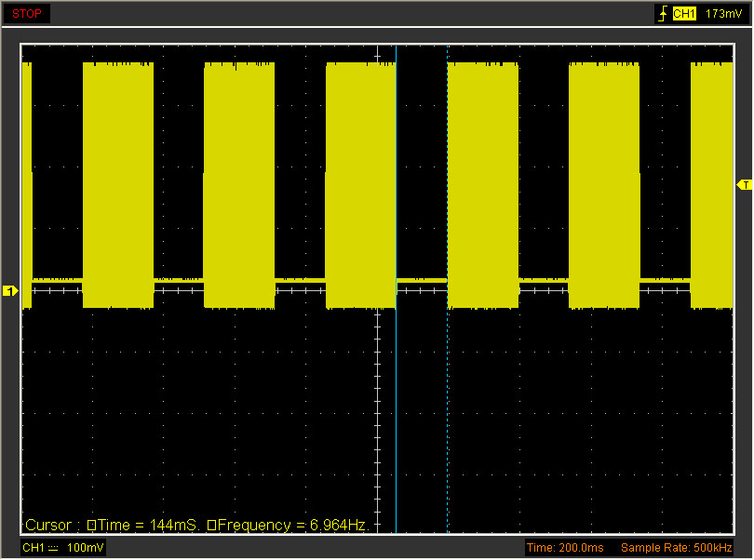Image resolution: width=754 pixels, height=560 pixels.
Task: Select the yellow T trigger level marker
Action: pos(745,185)
